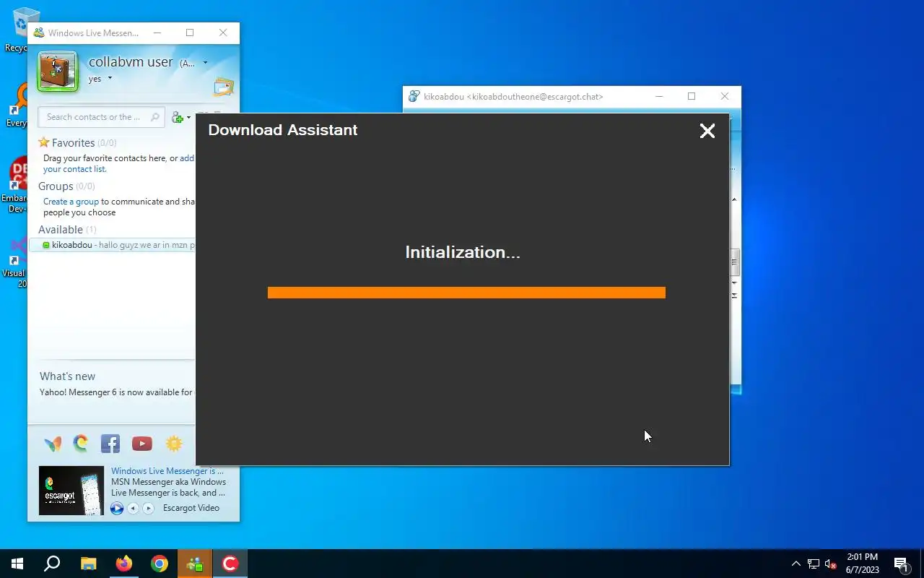
Task: Click the Add a contact icon
Action: [x=178, y=117]
